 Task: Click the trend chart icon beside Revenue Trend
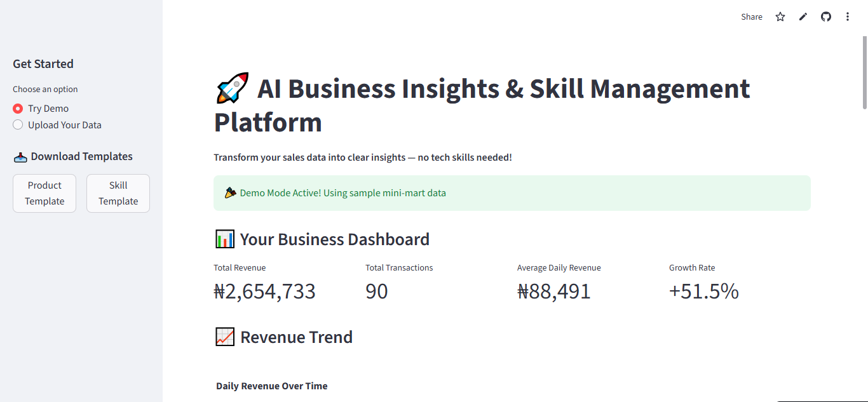(224, 337)
